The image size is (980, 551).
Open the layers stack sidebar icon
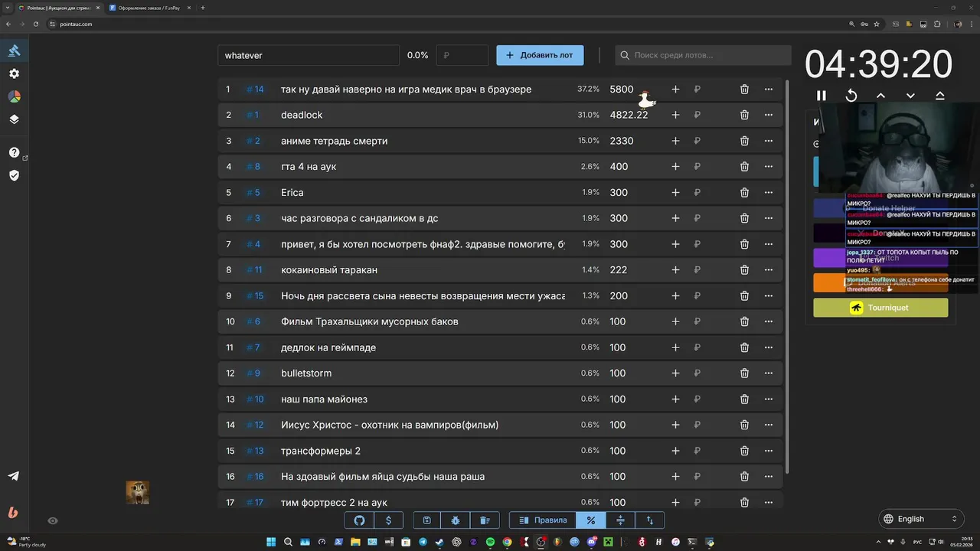[x=14, y=119]
